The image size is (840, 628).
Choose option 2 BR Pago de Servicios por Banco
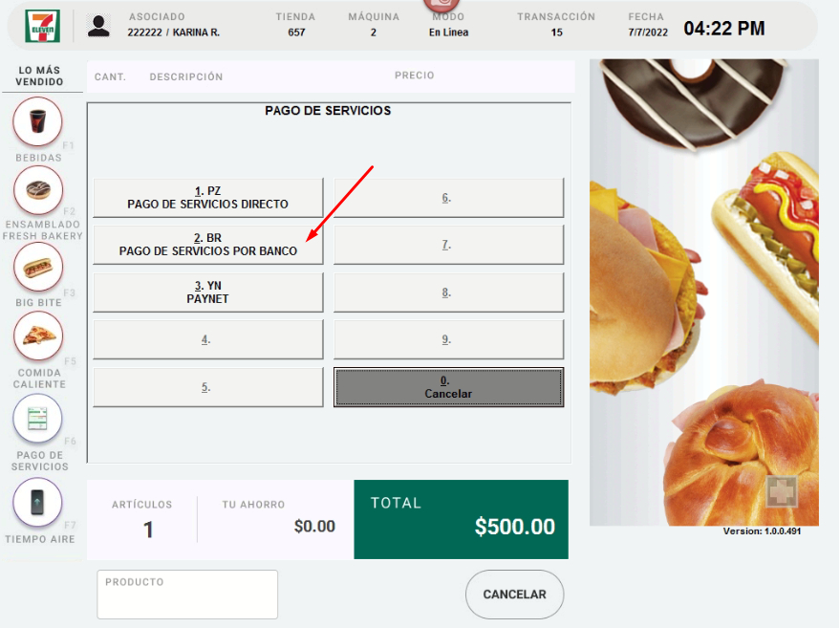coord(208,245)
